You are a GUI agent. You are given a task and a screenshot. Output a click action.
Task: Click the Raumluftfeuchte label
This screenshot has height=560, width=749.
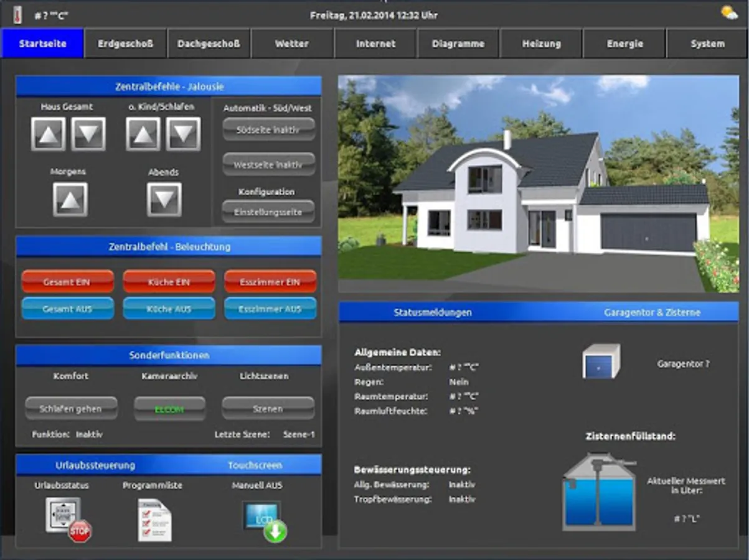click(x=390, y=411)
